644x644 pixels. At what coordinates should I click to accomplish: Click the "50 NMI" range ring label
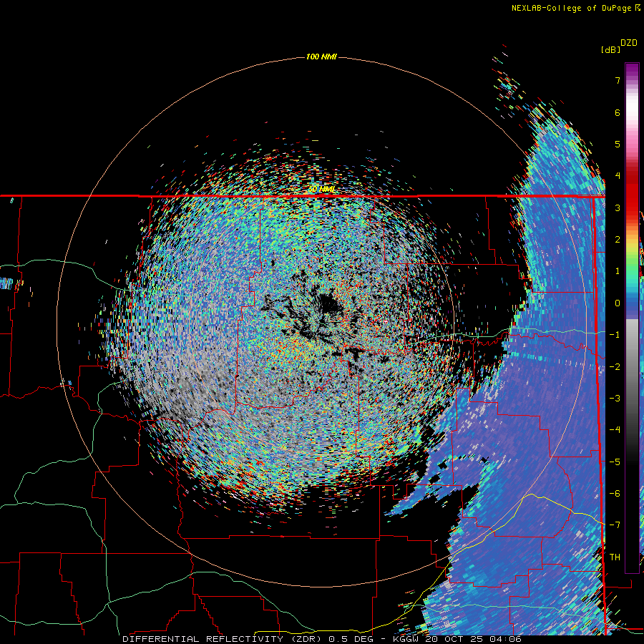[321, 190]
